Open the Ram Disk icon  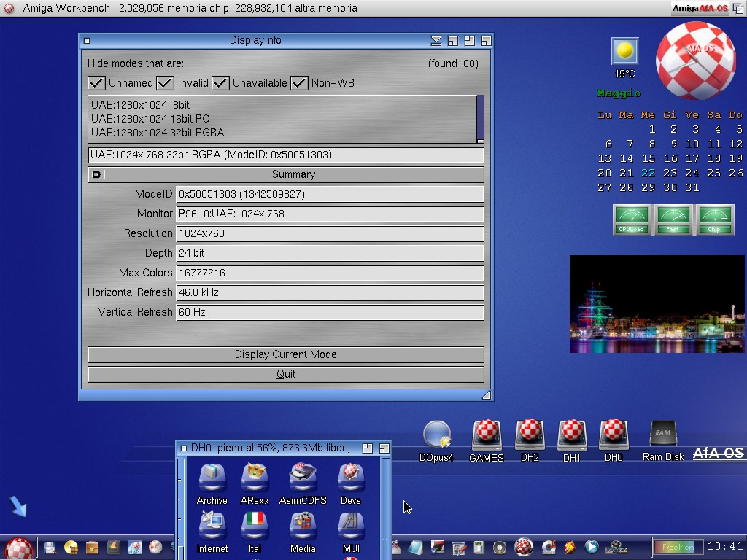point(662,437)
